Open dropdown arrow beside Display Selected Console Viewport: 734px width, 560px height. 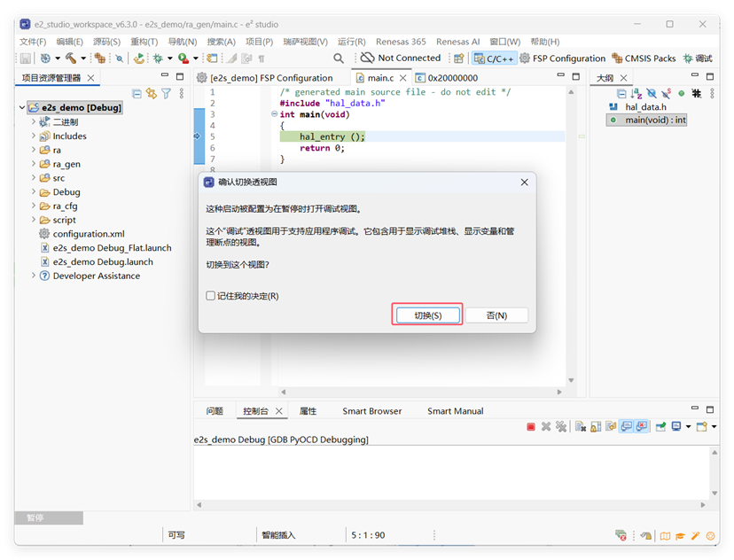688,427
